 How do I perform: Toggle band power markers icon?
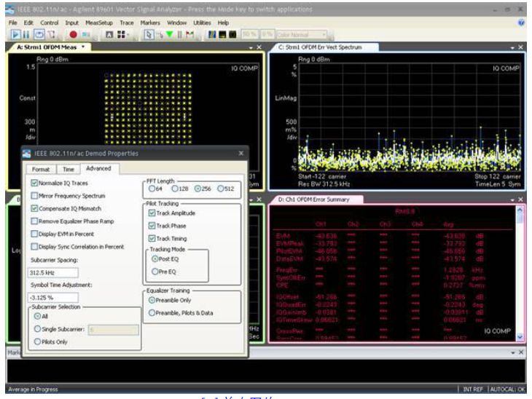pyautogui.click(x=179, y=34)
